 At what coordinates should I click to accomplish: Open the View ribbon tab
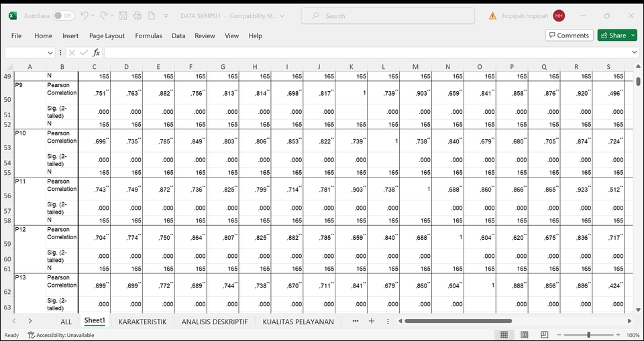(x=231, y=36)
